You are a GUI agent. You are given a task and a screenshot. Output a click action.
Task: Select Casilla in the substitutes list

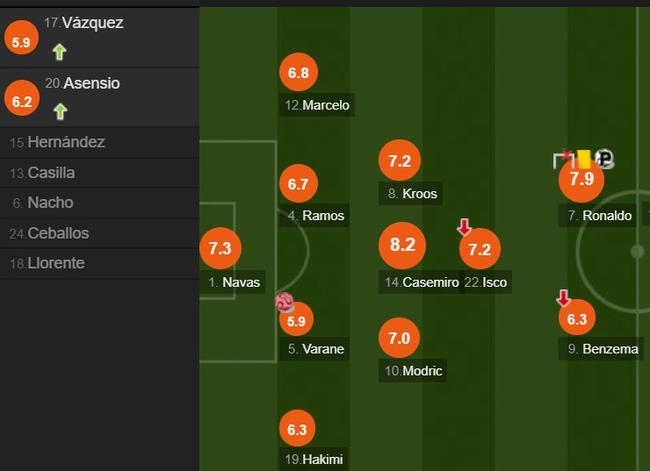click(x=51, y=172)
